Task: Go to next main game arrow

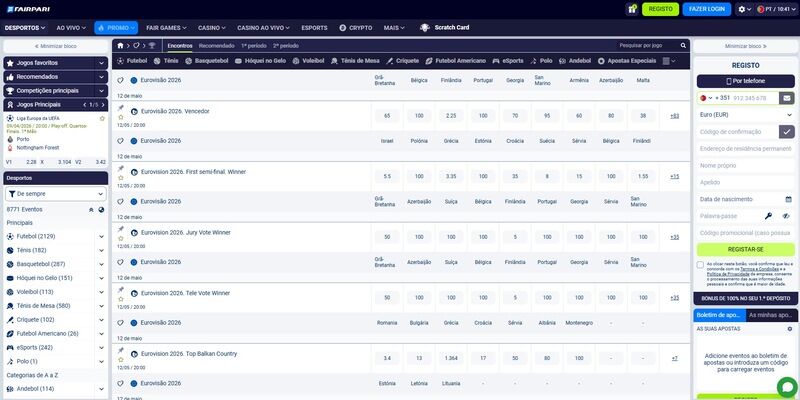Action: (x=103, y=105)
